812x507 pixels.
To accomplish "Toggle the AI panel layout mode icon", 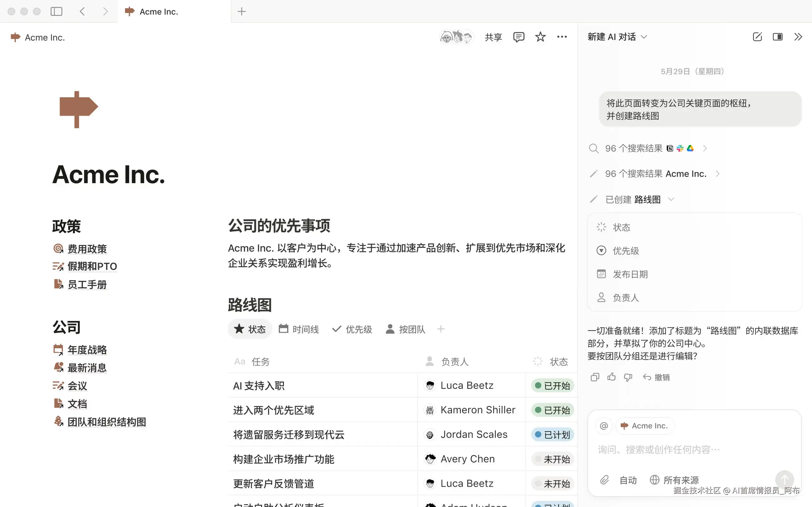I will point(777,37).
